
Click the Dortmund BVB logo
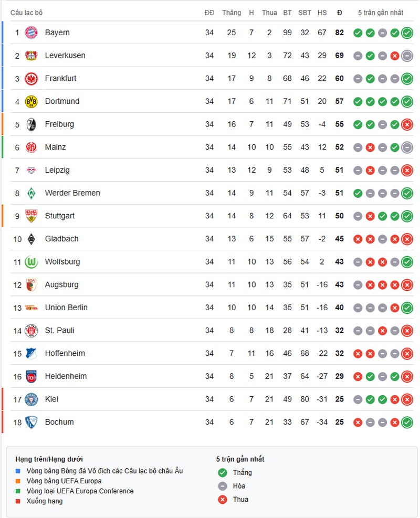coord(31,101)
